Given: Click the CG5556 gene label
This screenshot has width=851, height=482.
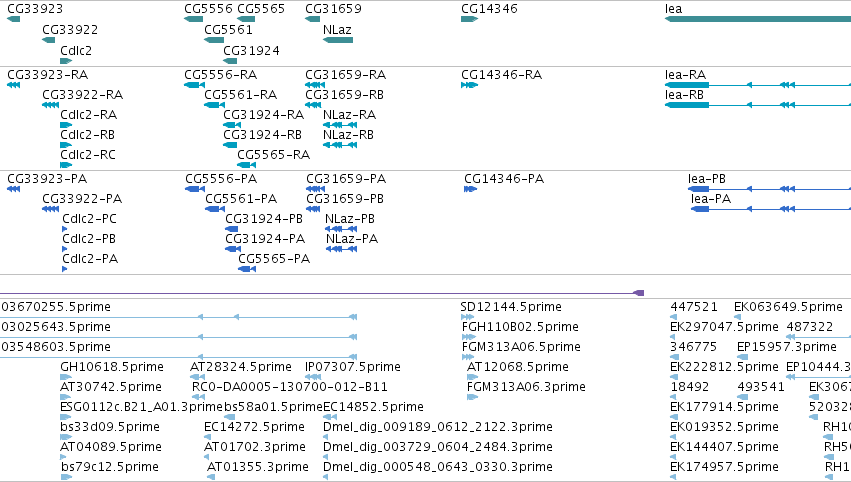Looking at the screenshot, I should tap(208, 9).
